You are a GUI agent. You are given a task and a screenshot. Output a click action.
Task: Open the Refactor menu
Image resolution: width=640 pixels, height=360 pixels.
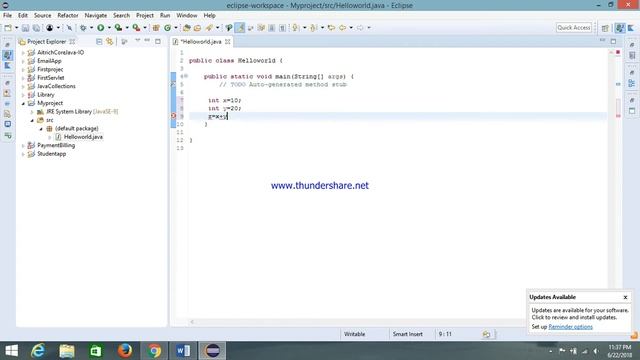point(68,16)
